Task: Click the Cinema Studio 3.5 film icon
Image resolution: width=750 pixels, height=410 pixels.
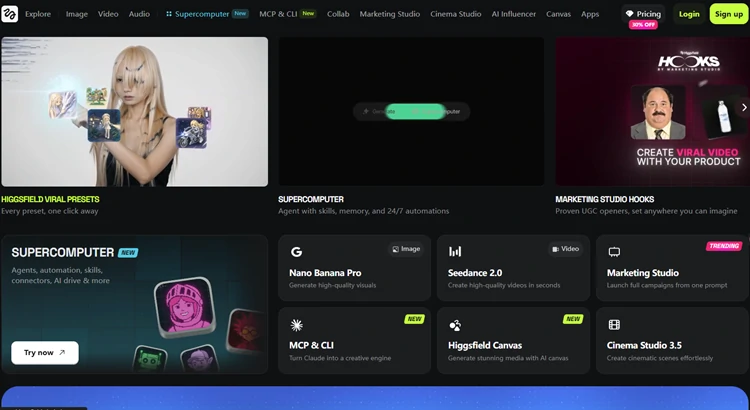Action: pyautogui.click(x=614, y=325)
